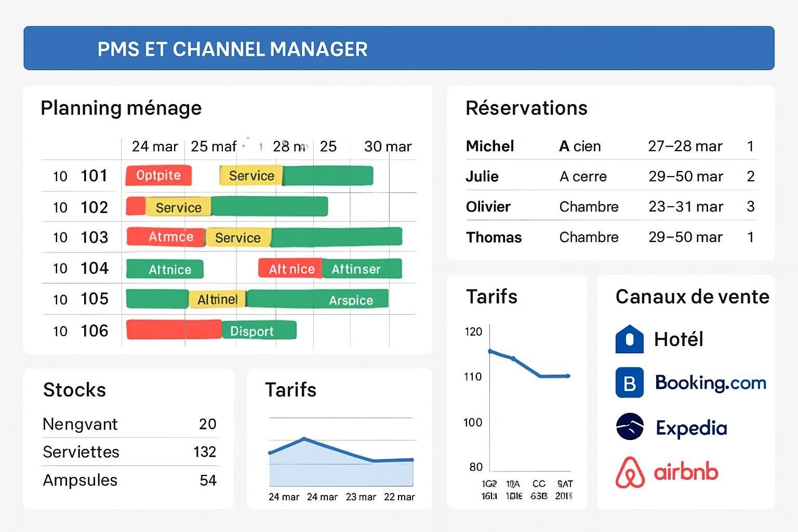Toggle the Atmce block for room 103
Viewport: 798px width, 532px height.
point(166,237)
